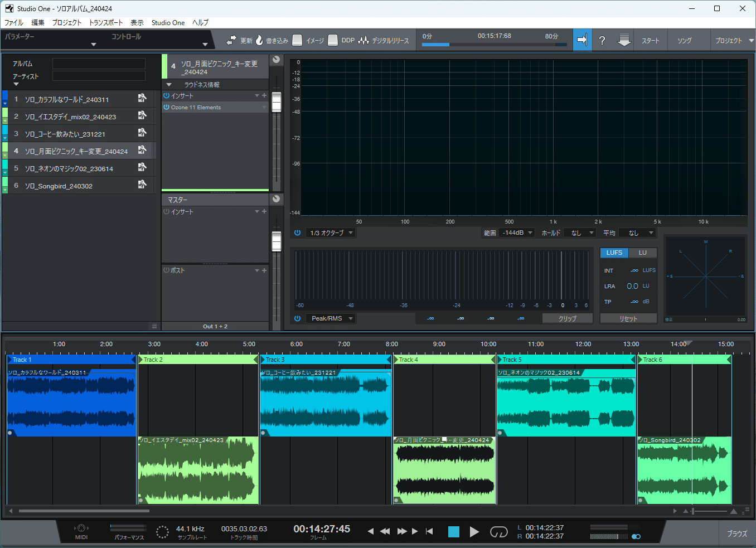Open the Peak/RMS meter type dropdown
756x548 pixels.
click(332, 318)
